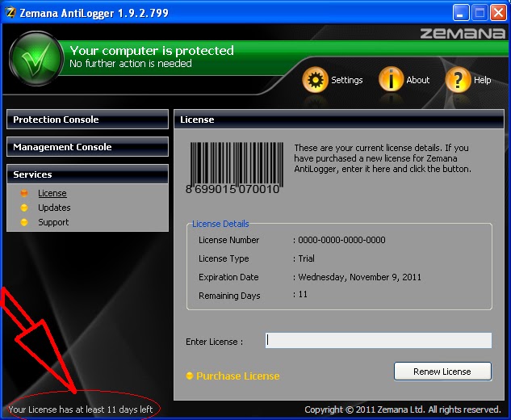Click the License panel header
511x420 pixels.
point(339,120)
